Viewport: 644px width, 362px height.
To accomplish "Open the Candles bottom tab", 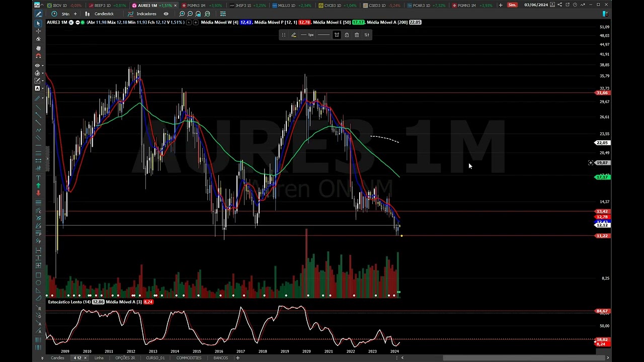I will click(57, 358).
